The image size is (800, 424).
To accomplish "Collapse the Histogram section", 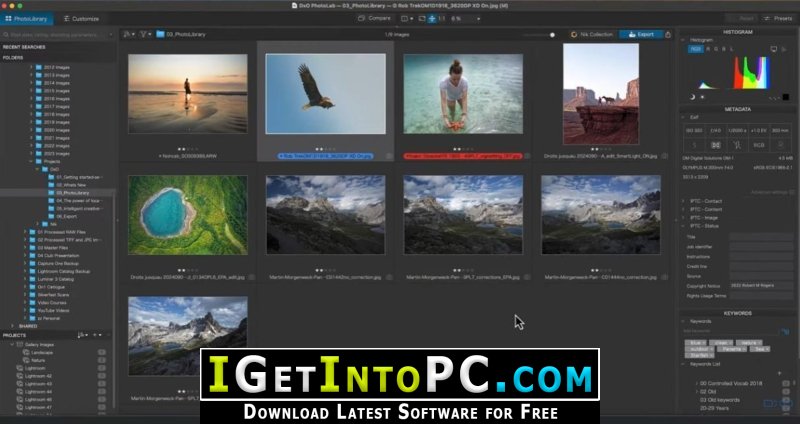I will [x=684, y=40].
